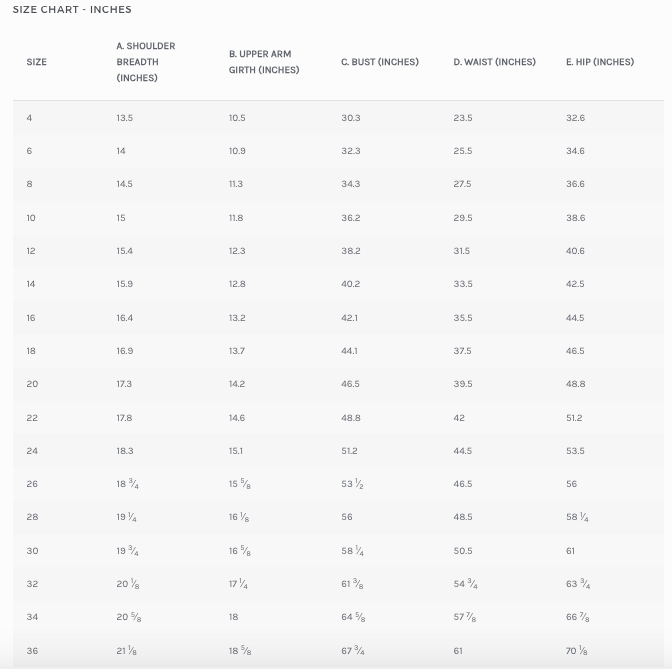Click the size 36 row label
Image resolution: width=672 pixels, height=669 pixels.
point(32,651)
